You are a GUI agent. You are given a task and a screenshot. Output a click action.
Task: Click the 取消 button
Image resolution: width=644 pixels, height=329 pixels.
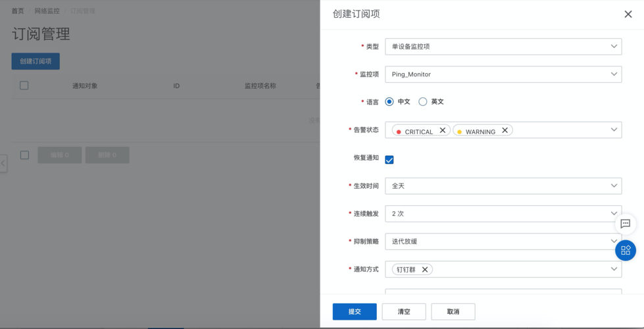[453, 311]
